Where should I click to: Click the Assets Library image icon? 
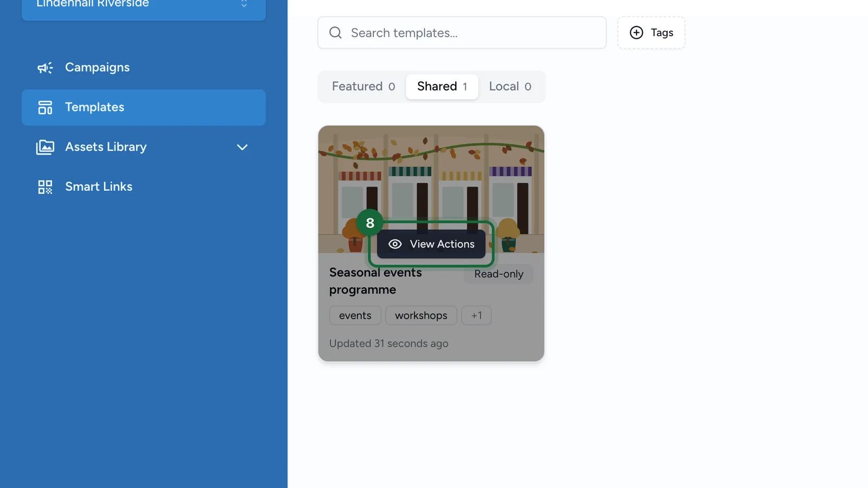(x=45, y=147)
